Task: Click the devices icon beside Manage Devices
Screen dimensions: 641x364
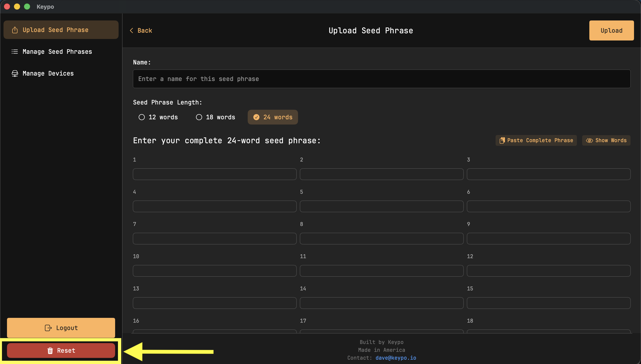Action: 15,73
